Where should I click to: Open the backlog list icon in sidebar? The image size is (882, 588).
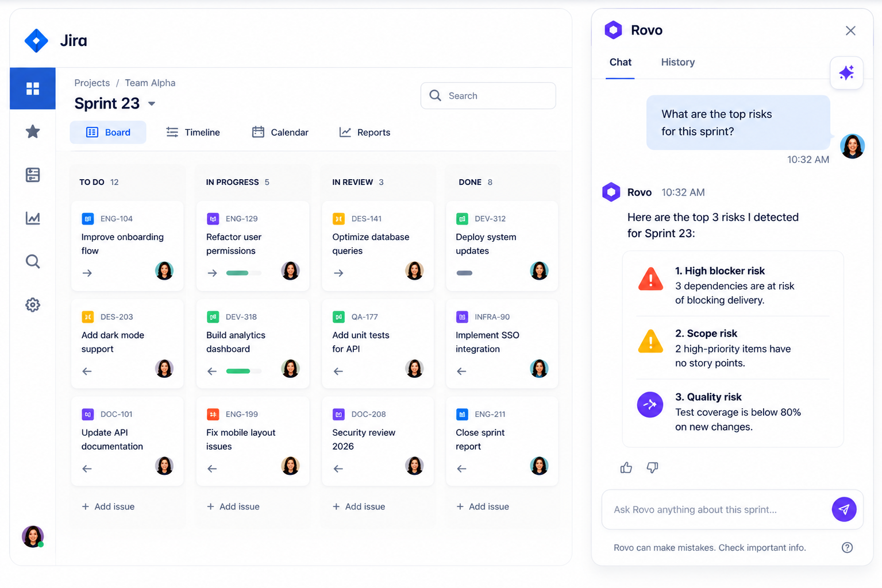point(33,175)
